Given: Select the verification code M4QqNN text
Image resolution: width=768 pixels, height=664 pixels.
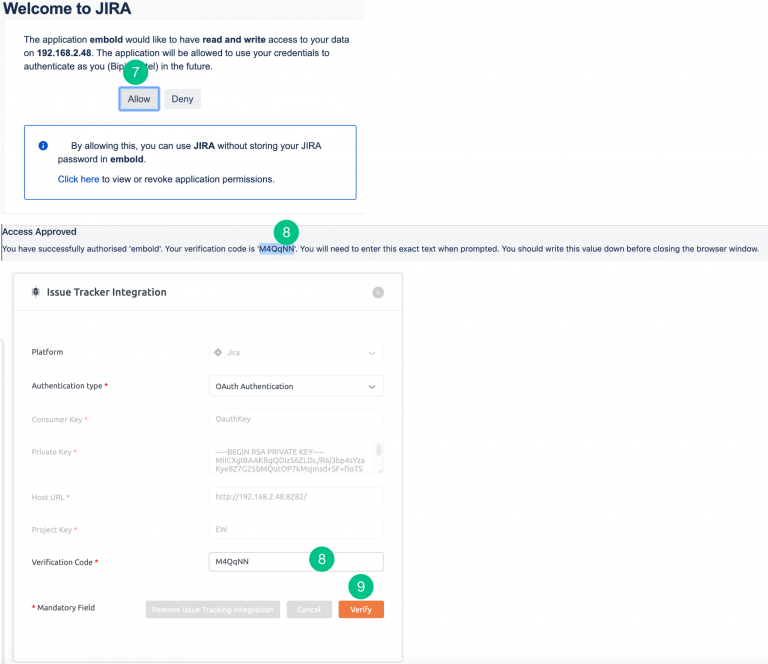Looking at the screenshot, I should [277, 249].
